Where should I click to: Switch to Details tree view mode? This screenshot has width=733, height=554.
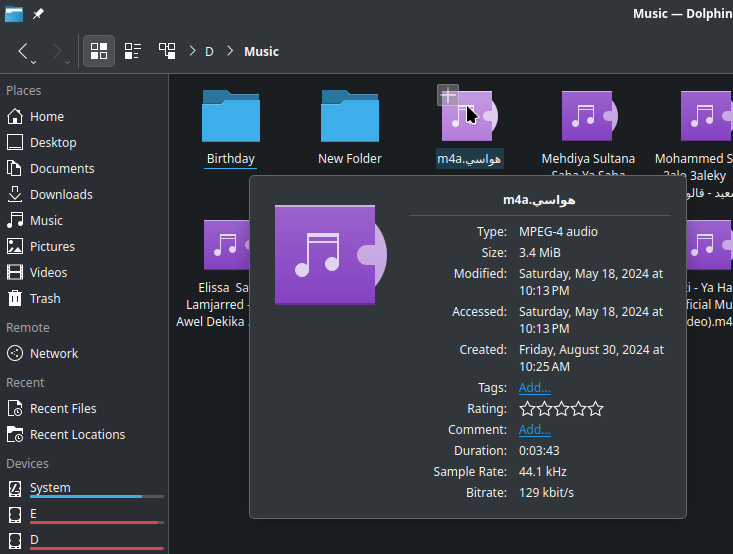[167, 50]
